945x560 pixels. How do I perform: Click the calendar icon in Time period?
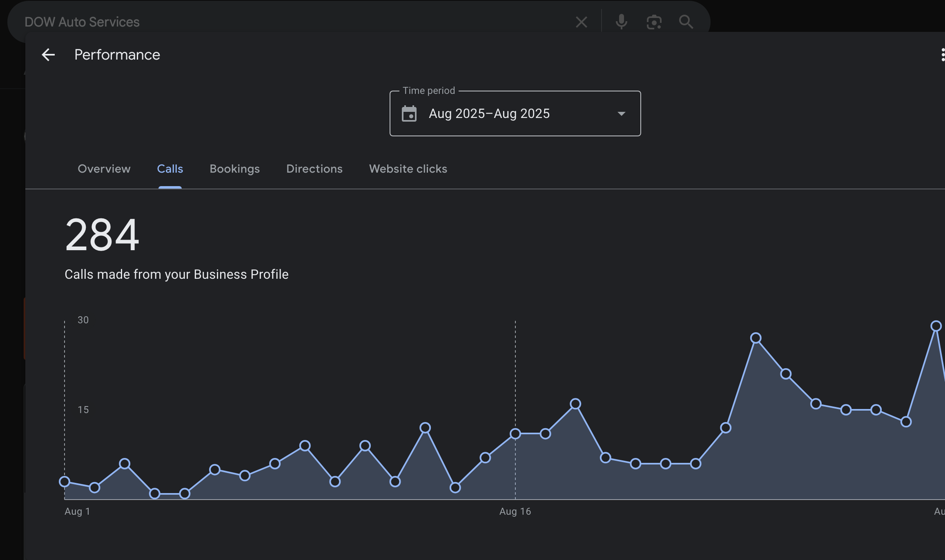(409, 114)
